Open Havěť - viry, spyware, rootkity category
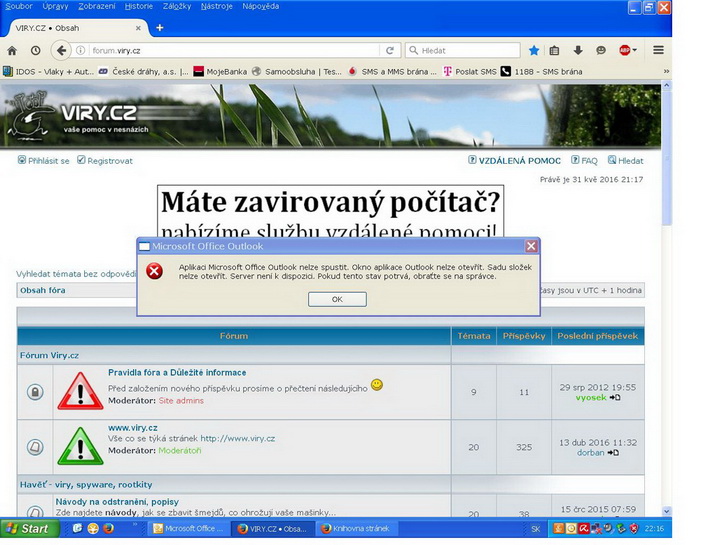 click(x=86, y=484)
